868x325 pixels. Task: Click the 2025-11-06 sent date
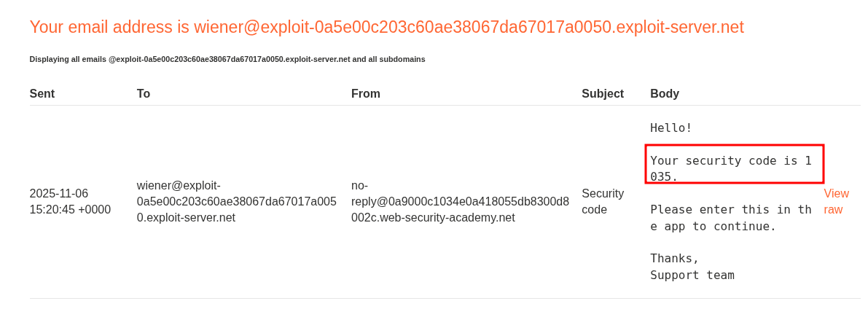[x=59, y=193]
